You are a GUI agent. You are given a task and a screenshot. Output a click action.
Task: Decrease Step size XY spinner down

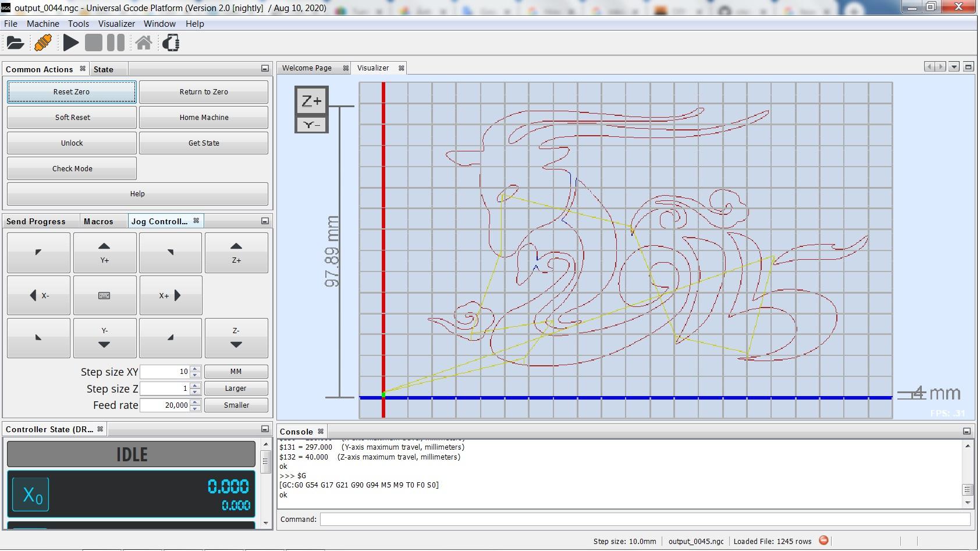tap(196, 375)
